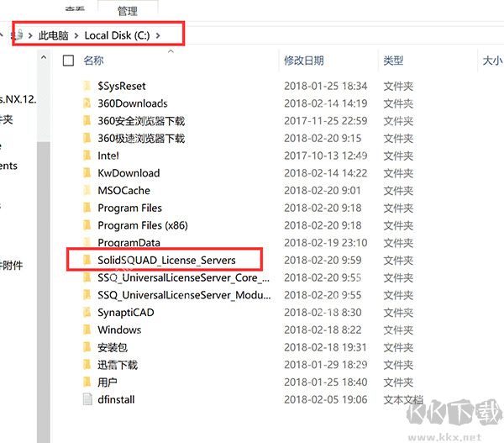The image size is (504, 443).
Task: Select the Intel folder icon
Action: [x=87, y=156]
